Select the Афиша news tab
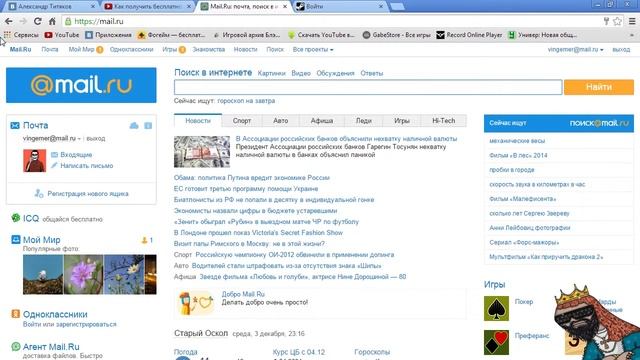640x360 pixels. pos(322,121)
